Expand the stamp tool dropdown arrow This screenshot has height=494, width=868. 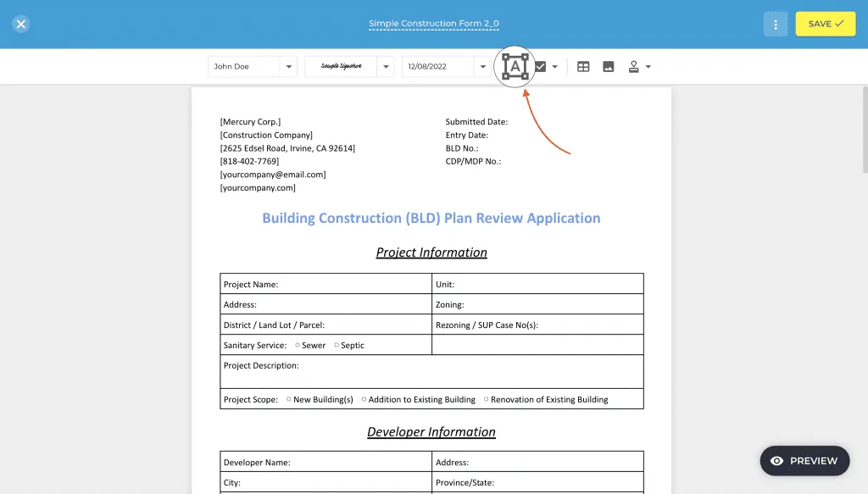646,66
